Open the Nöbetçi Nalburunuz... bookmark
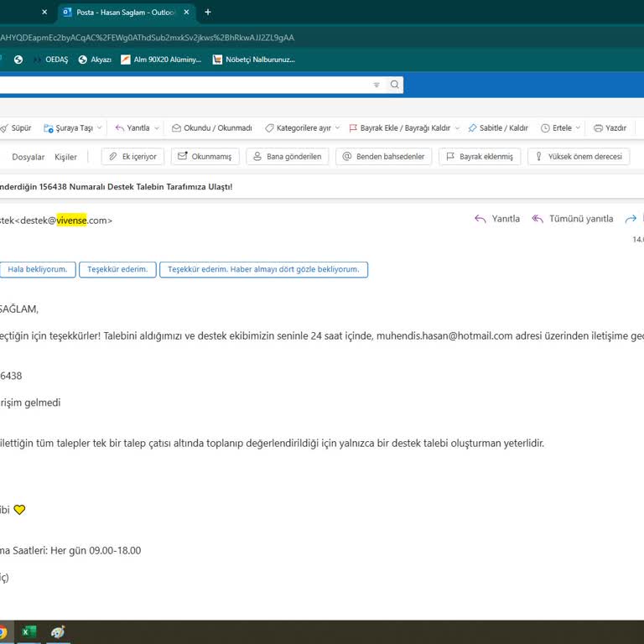This screenshot has height=644, width=644. coord(253,60)
